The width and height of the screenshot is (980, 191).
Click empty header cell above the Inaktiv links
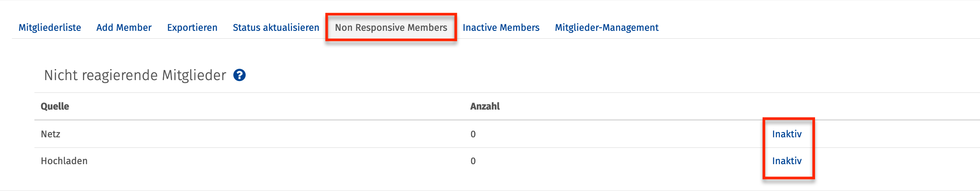787,107
